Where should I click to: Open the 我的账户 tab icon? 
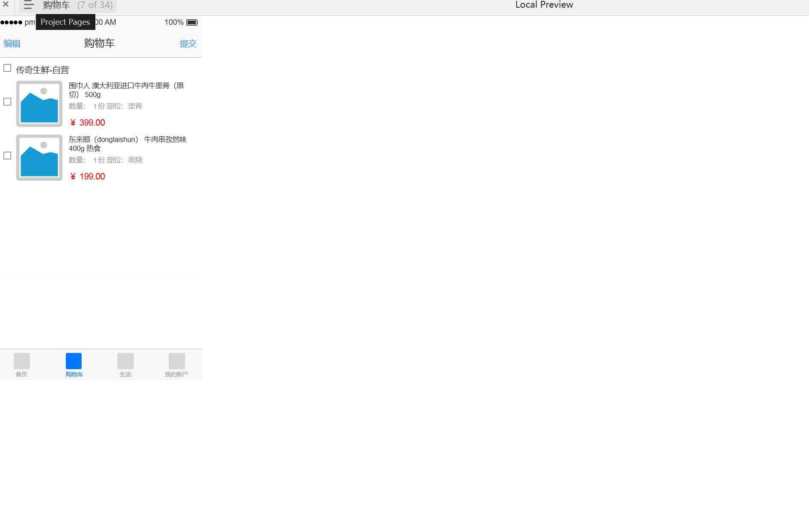pyautogui.click(x=177, y=361)
